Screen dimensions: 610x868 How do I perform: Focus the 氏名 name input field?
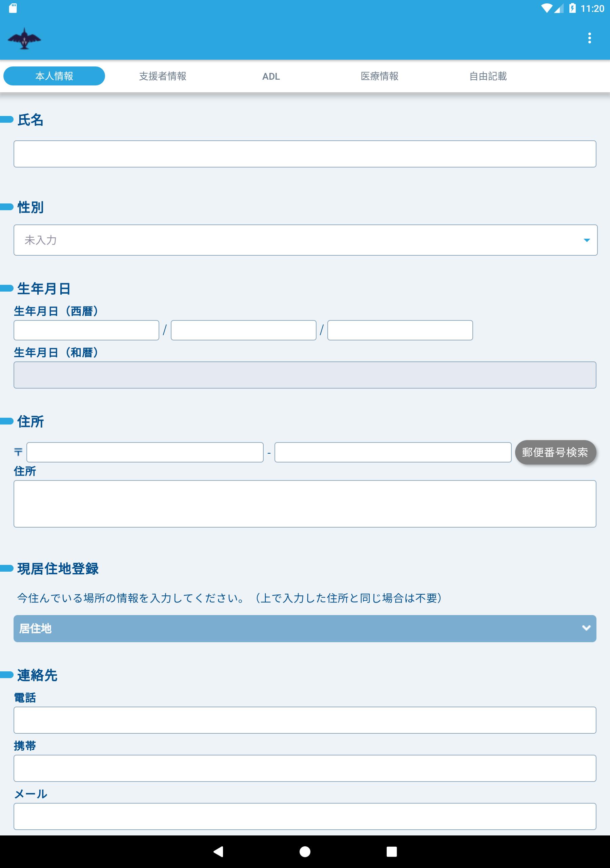[x=305, y=154]
